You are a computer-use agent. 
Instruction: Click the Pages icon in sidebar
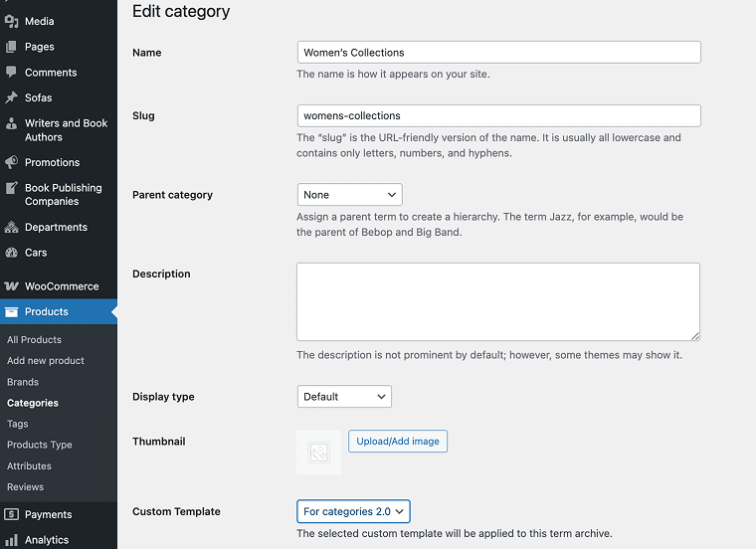coord(11,47)
